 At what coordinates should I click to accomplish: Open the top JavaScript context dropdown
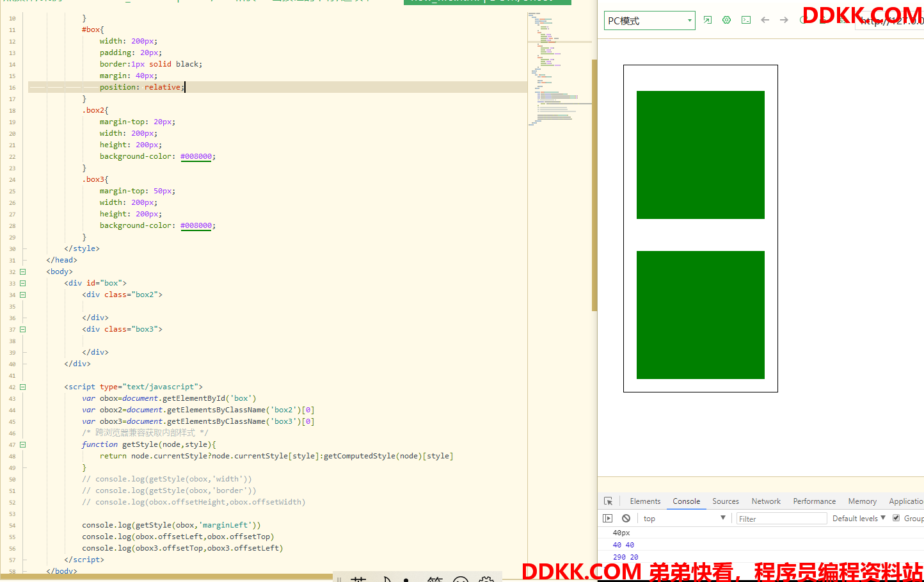pos(684,519)
